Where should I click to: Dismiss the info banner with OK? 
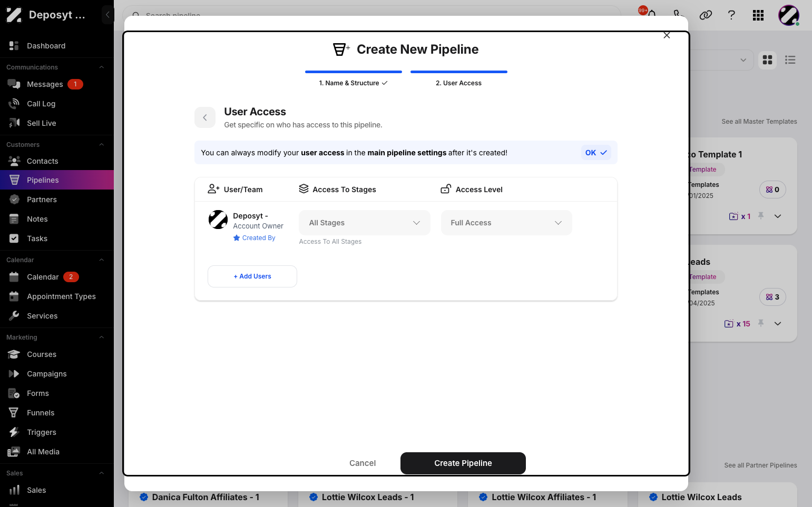click(x=596, y=153)
